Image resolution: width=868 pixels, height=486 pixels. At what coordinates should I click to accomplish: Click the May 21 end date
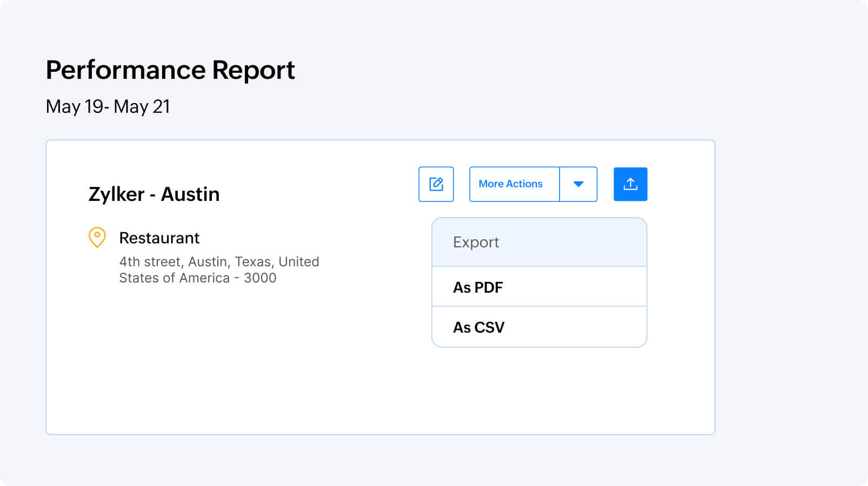142,106
